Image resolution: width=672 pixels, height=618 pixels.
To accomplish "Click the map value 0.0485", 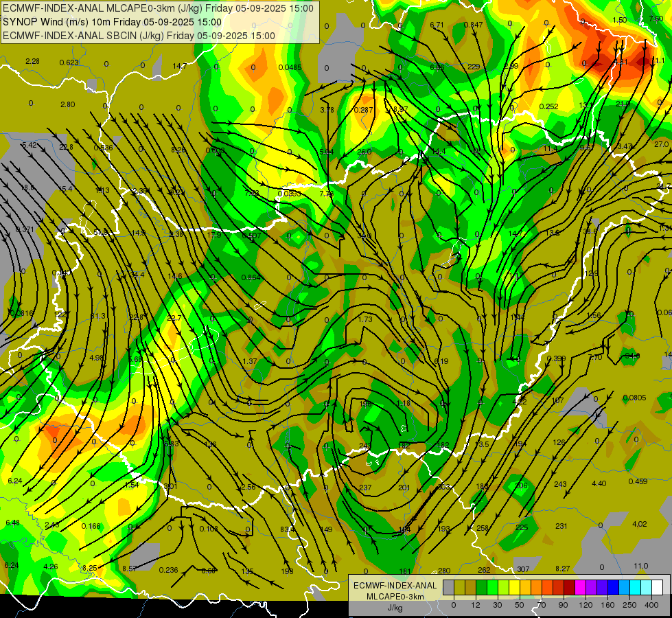I will [290, 67].
